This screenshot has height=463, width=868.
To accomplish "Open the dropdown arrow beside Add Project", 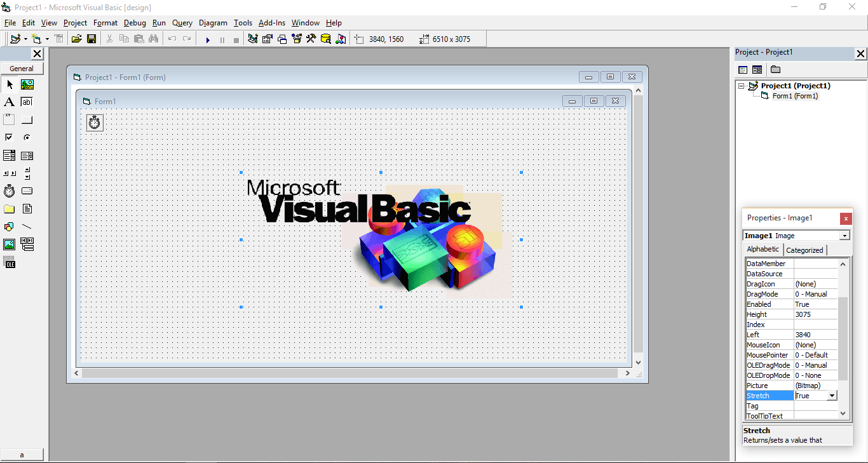I will tap(25, 39).
